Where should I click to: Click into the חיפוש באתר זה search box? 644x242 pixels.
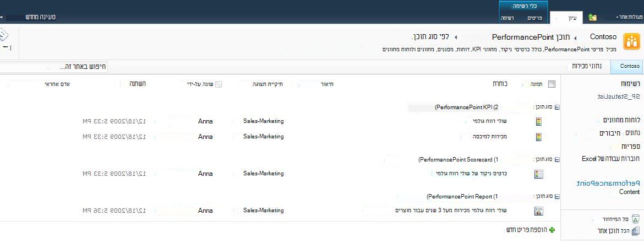click(53, 66)
